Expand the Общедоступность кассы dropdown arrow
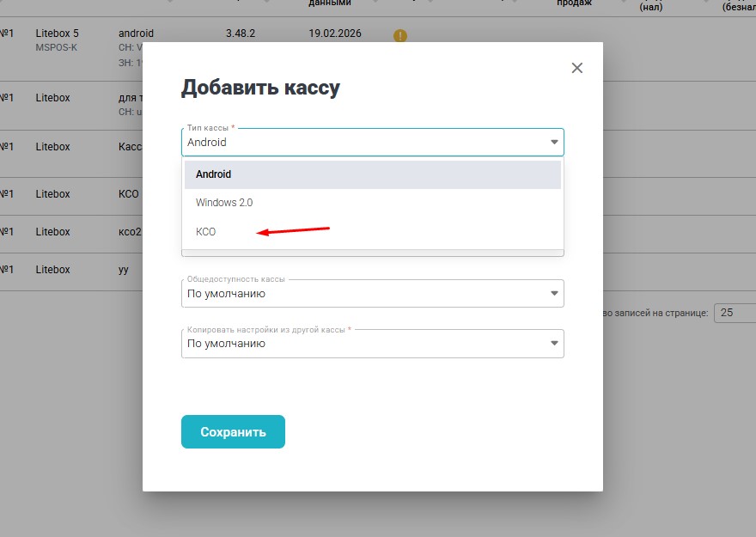 point(553,294)
